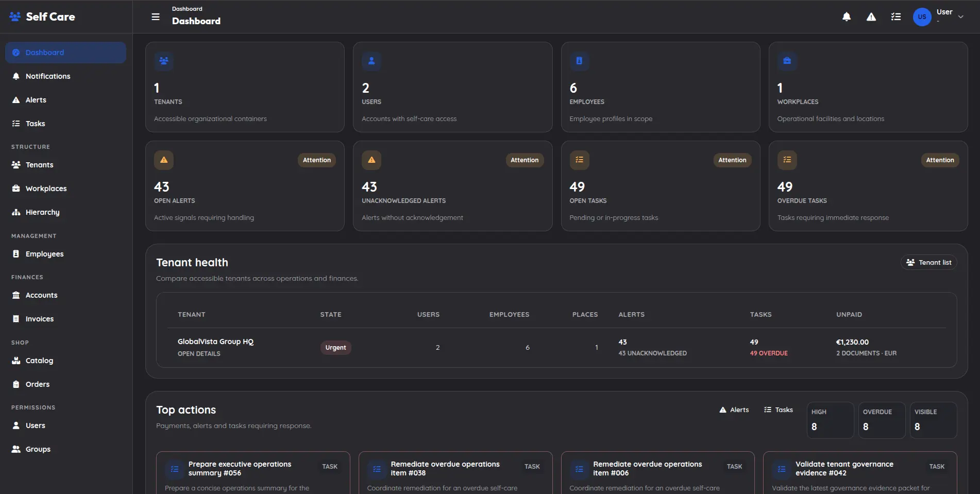Open the Tenant list button
This screenshot has width=980, height=494.
click(x=929, y=262)
